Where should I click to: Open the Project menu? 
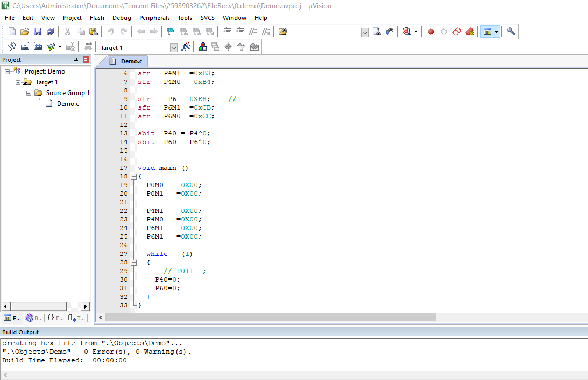click(73, 18)
